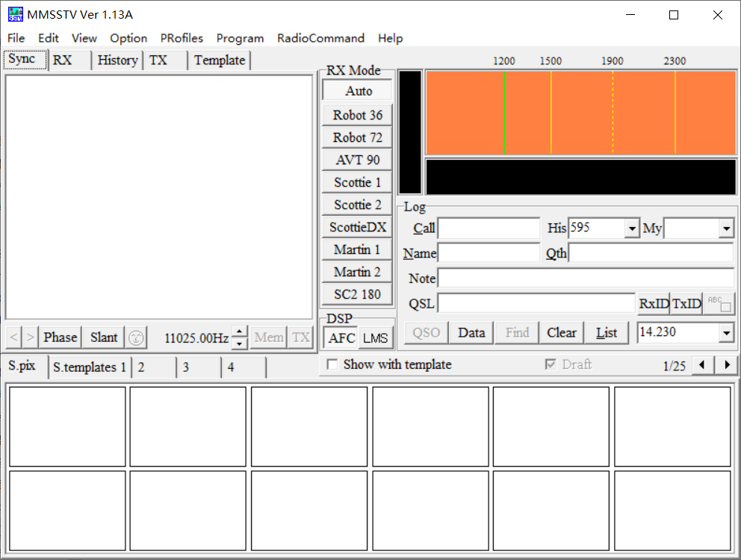Decrease the 11025.00Hz clock value
Screen dimensions: 741x560
click(240, 343)
